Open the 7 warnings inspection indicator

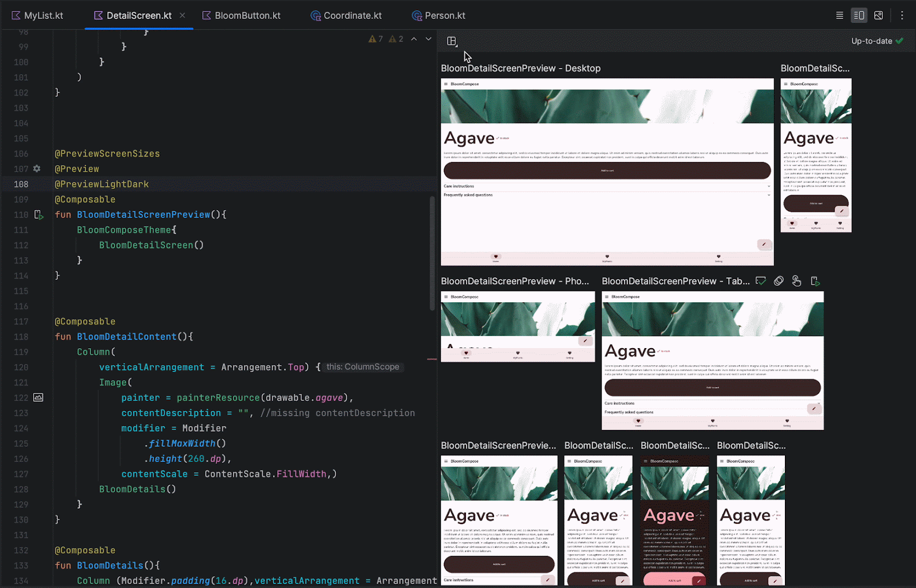[x=375, y=38]
